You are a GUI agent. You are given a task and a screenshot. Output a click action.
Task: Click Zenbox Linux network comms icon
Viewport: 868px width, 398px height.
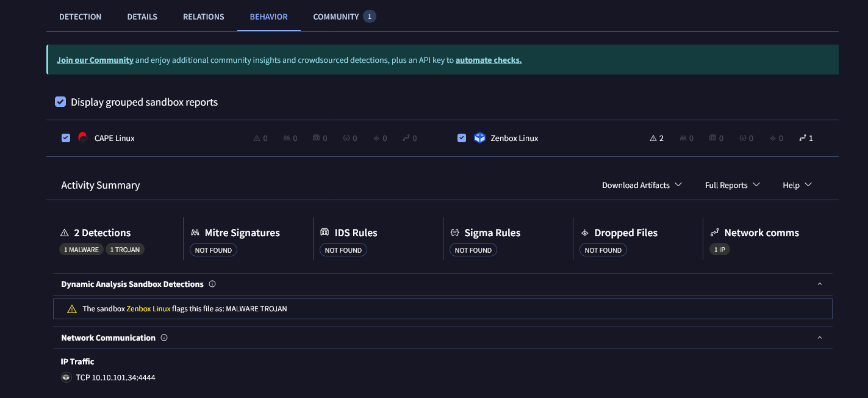click(802, 139)
